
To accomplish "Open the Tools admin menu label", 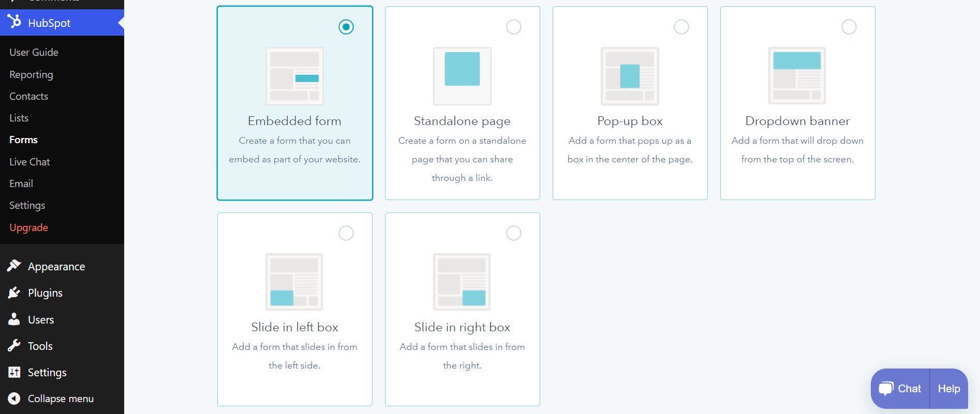I will [x=40, y=346].
